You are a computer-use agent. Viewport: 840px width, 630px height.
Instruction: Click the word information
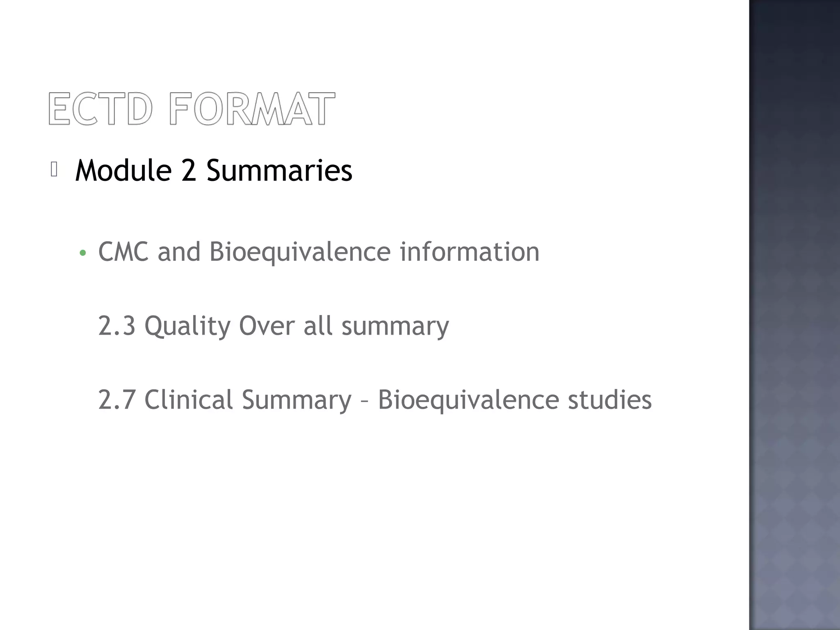click(x=470, y=251)
